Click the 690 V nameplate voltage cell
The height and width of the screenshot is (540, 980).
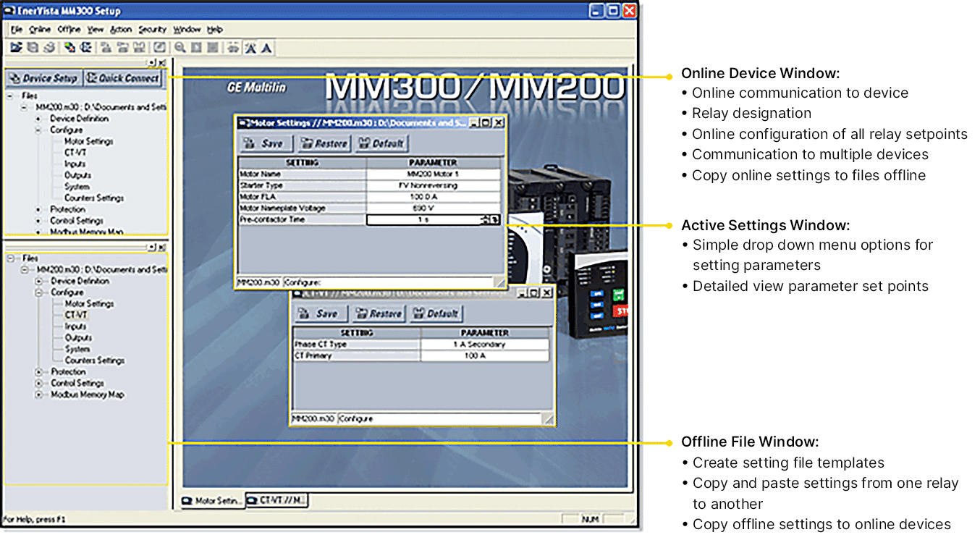[434, 208]
